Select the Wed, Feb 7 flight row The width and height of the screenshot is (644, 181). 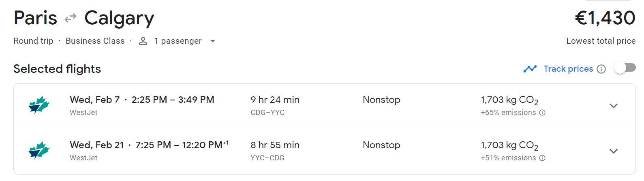point(142,100)
